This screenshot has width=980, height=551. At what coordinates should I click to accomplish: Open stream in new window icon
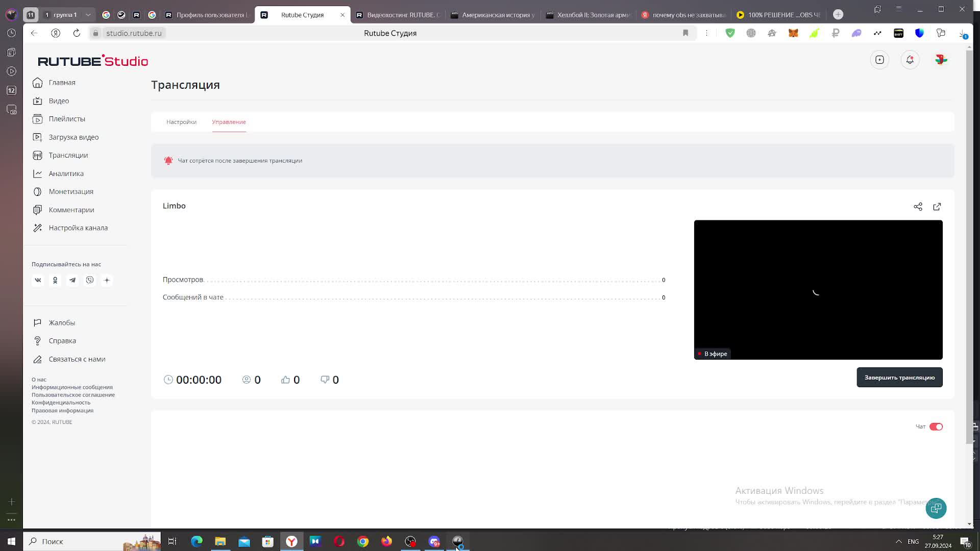coord(937,207)
